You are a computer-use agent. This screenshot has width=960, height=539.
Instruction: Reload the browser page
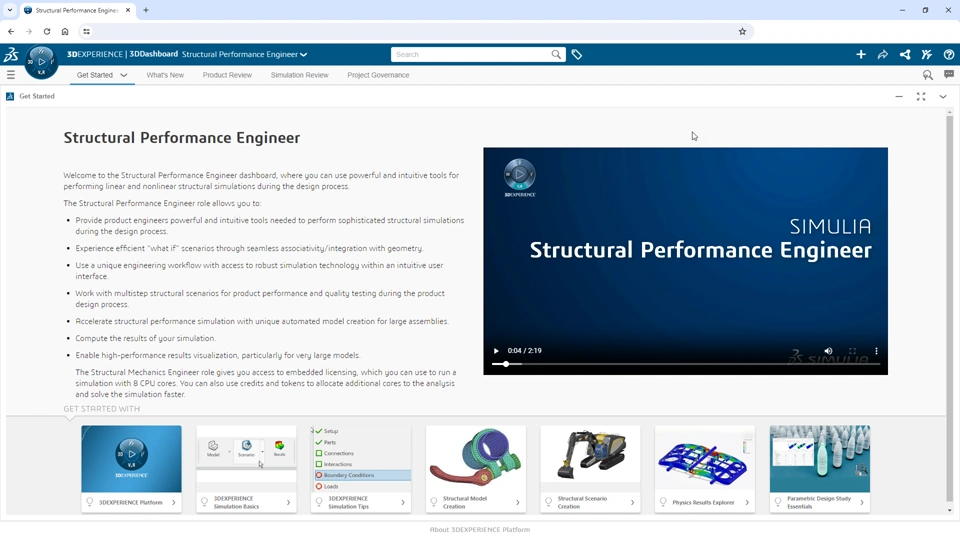(x=47, y=31)
